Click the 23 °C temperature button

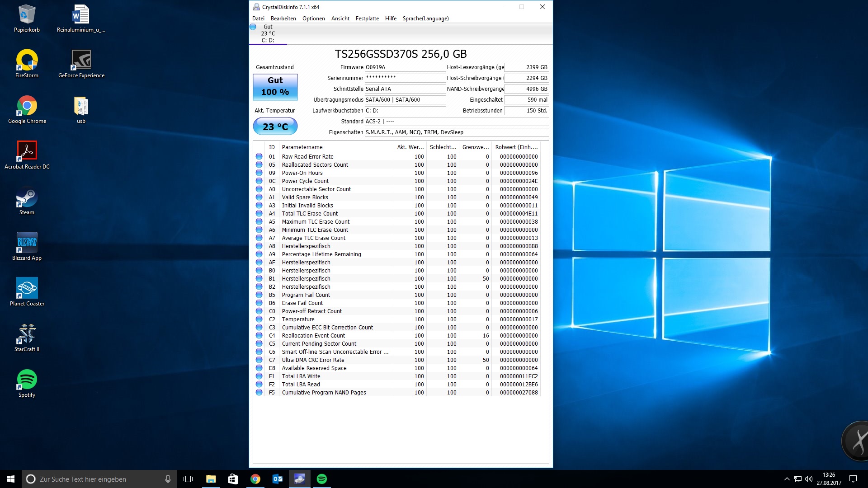pos(275,127)
